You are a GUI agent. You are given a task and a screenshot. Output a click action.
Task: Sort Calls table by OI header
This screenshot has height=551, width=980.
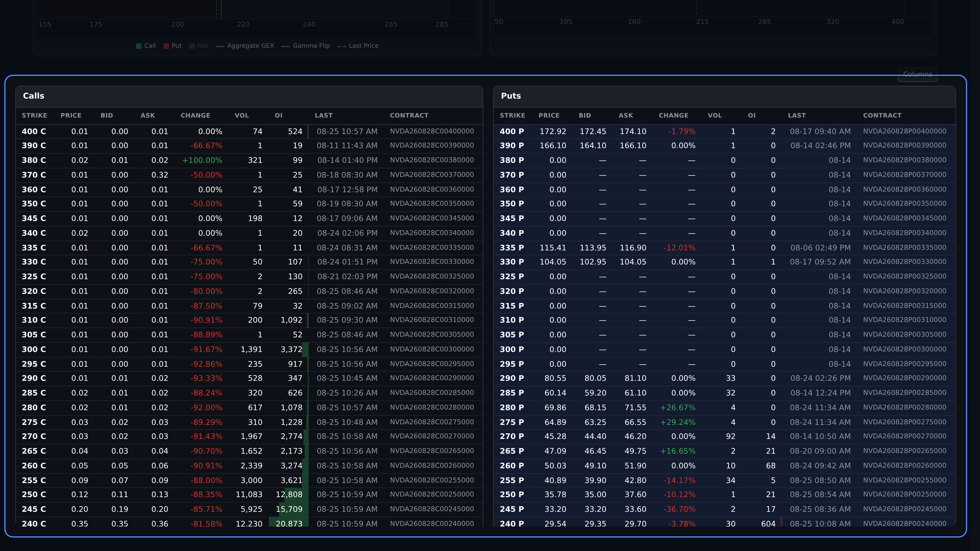278,115
